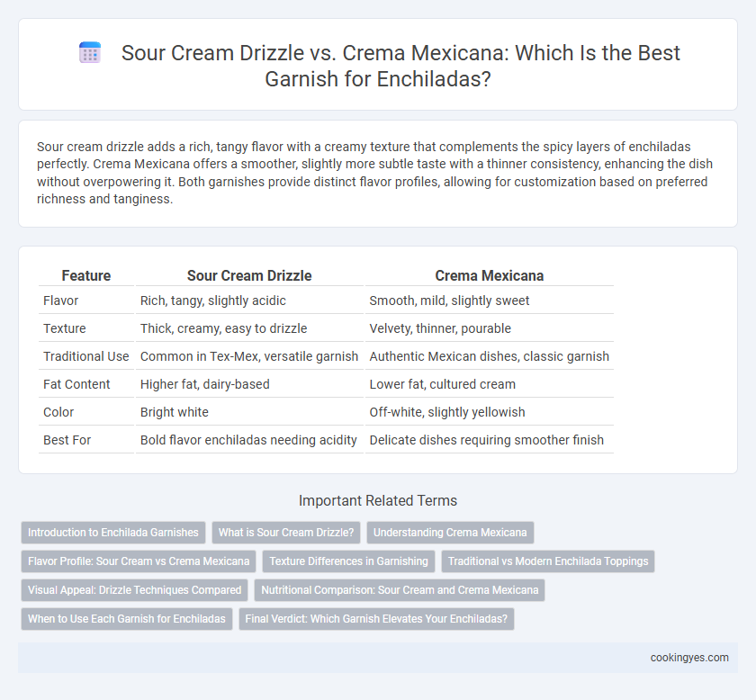The height and width of the screenshot is (700, 756).
Task: Click the Feature column header
Action: coord(86,275)
